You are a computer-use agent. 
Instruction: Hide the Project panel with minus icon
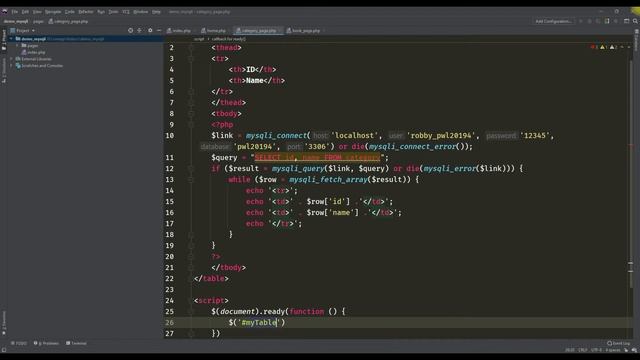(159, 31)
